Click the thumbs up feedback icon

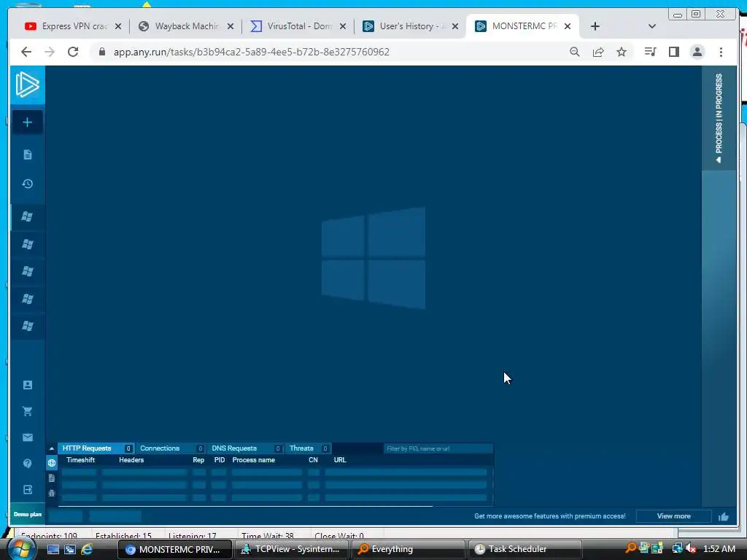724,517
